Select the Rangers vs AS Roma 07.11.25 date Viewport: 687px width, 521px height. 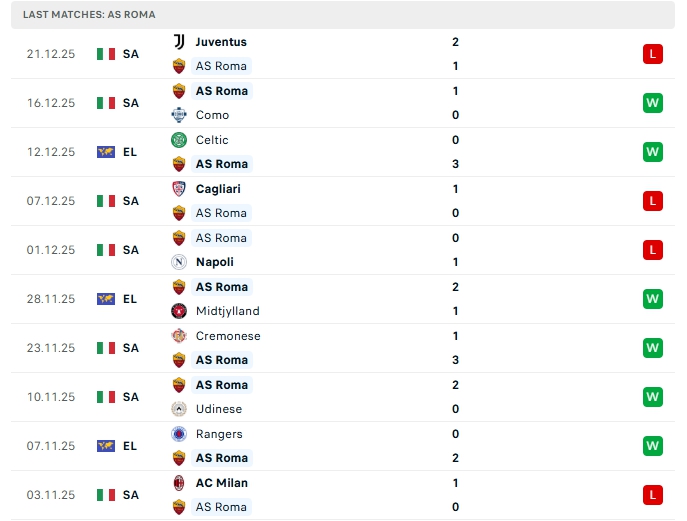click(51, 446)
